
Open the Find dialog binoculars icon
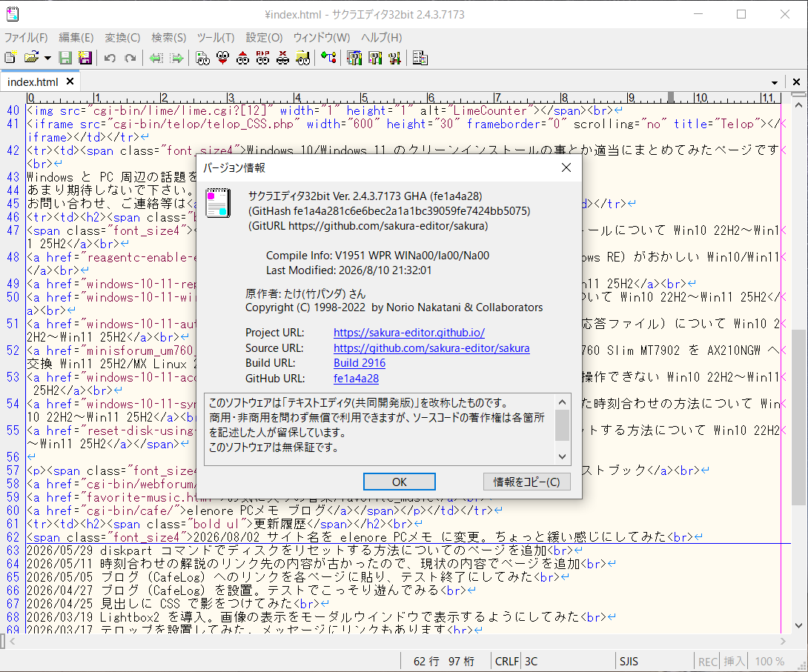click(202, 59)
